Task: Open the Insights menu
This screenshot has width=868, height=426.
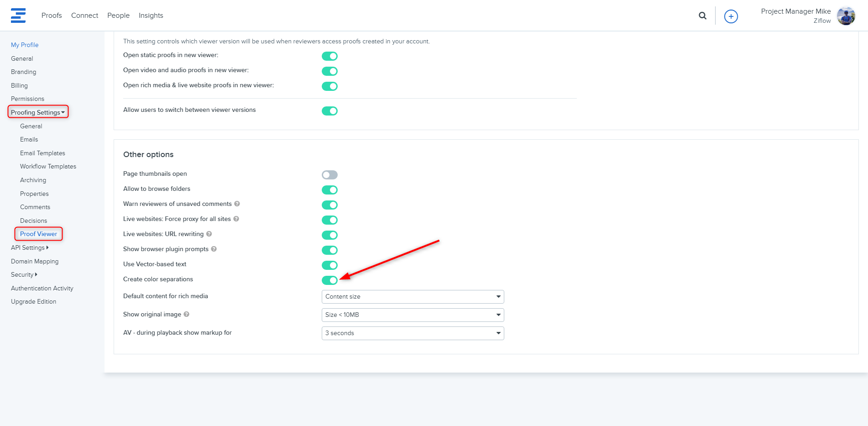Action: pyautogui.click(x=151, y=16)
